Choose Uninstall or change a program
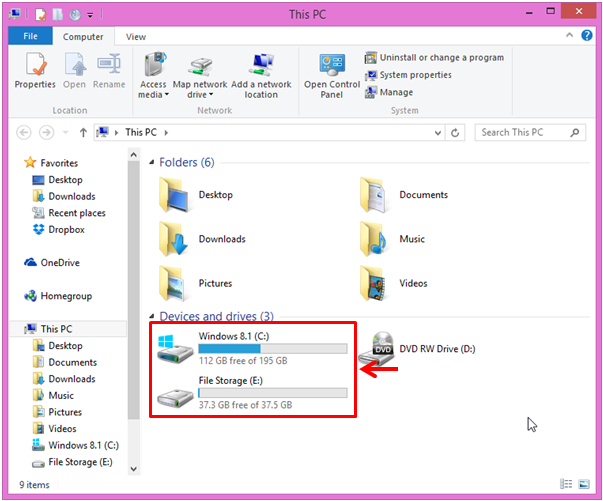Screen dimensions: 603x501 [434, 58]
